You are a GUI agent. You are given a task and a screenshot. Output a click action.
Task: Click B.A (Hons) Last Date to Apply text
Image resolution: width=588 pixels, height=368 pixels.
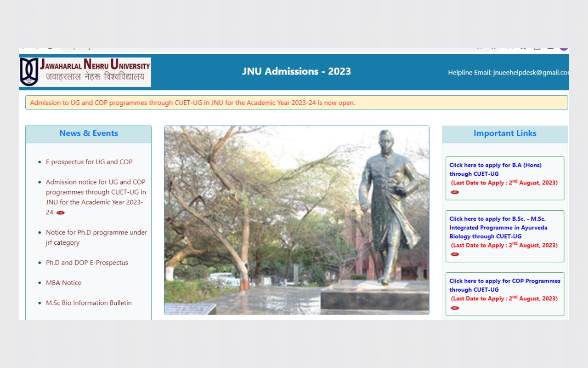point(504,182)
